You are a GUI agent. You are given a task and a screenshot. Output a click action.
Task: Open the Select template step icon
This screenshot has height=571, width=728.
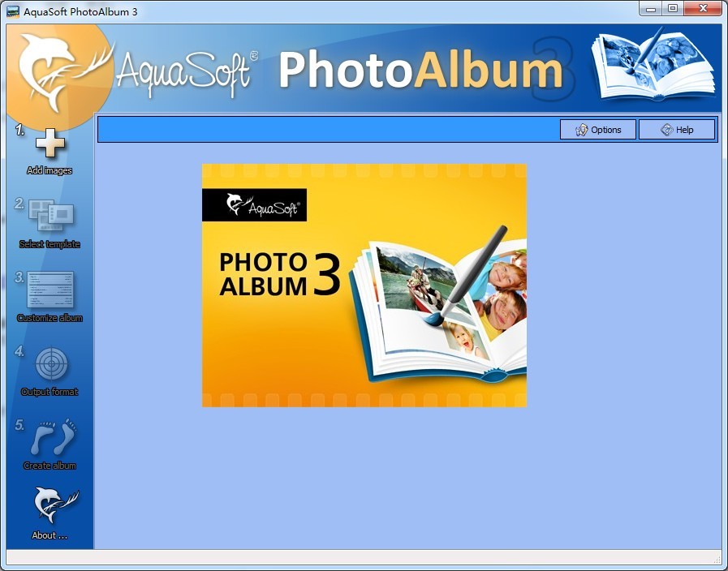click(51, 216)
